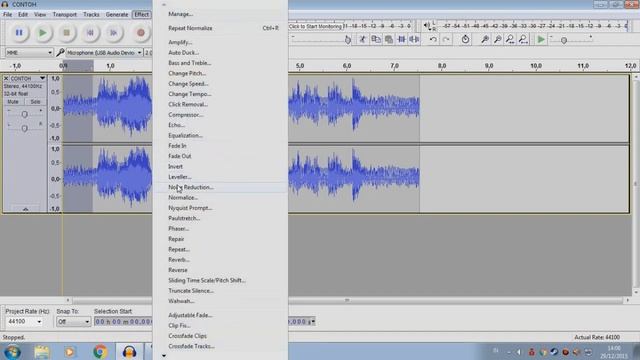
Task: Click the Zoom In magnifier icon
Action: [x=484, y=39]
